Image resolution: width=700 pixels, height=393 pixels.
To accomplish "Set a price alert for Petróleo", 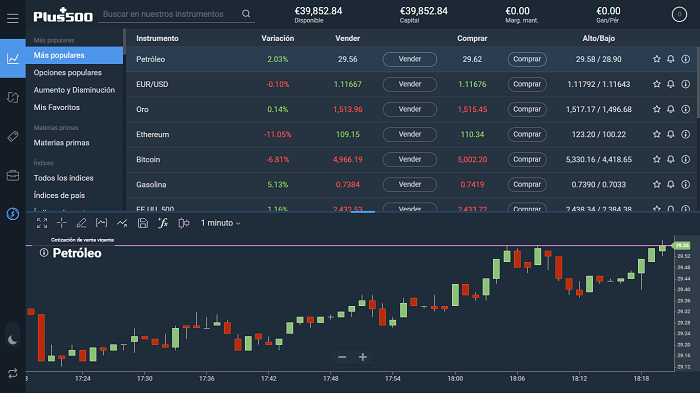I will (671, 59).
